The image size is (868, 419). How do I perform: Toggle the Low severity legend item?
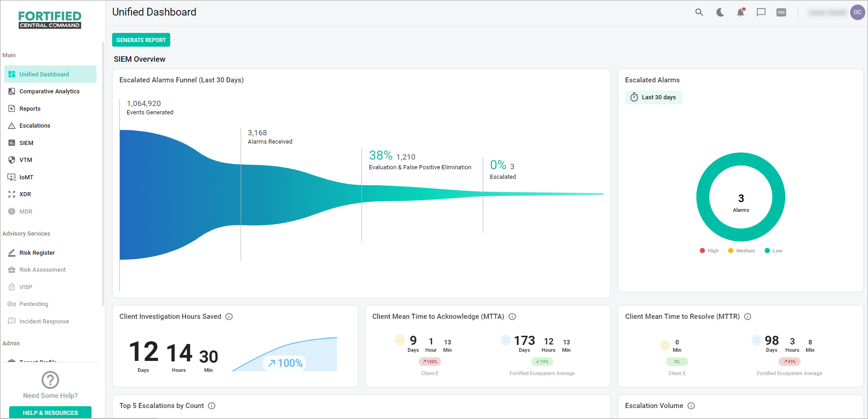coord(773,250)
